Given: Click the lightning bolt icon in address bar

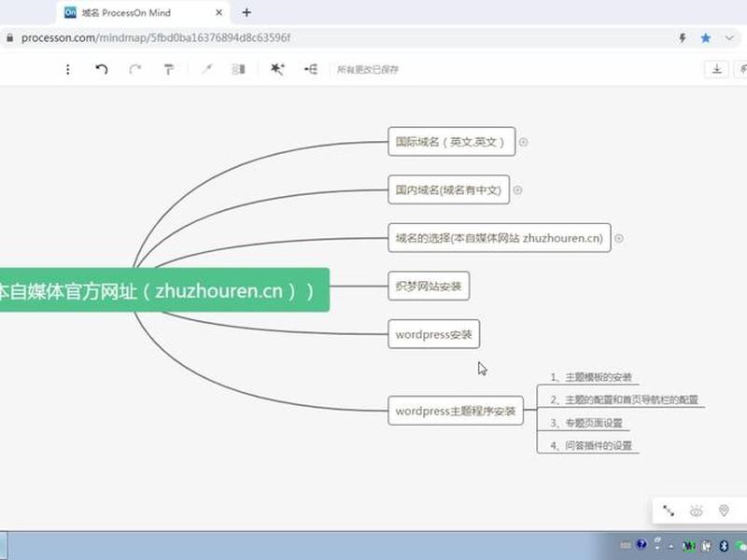Looking at the screenshot, I should (x=683, y=38).
